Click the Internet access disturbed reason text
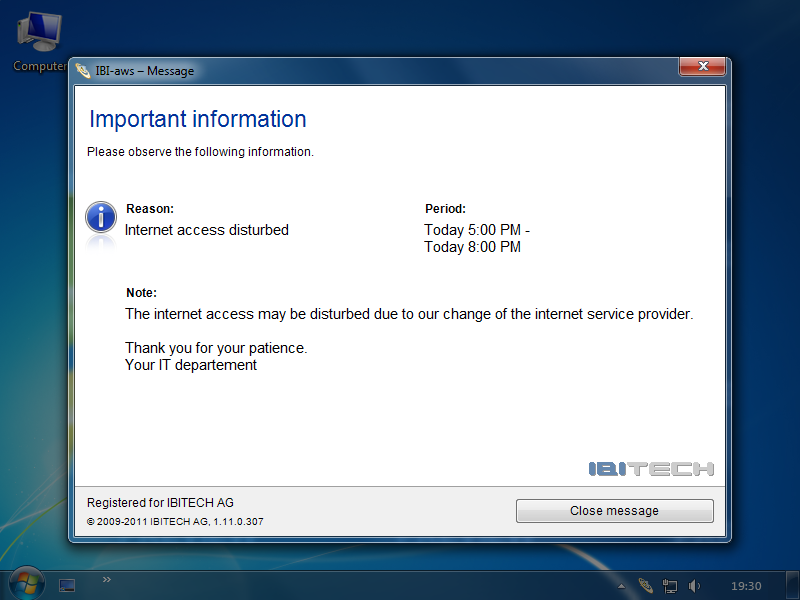This screenshot has height=600, width=800. tap(207, 230)
